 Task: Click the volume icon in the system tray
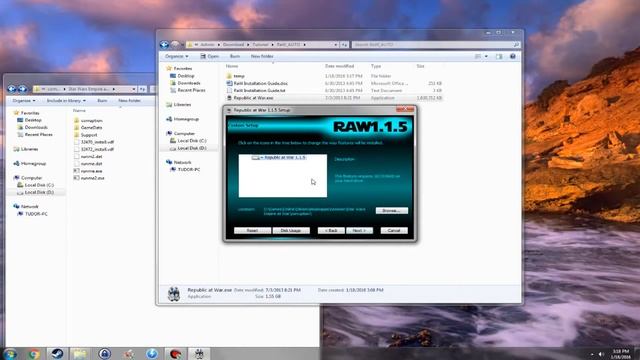point(601,354)
